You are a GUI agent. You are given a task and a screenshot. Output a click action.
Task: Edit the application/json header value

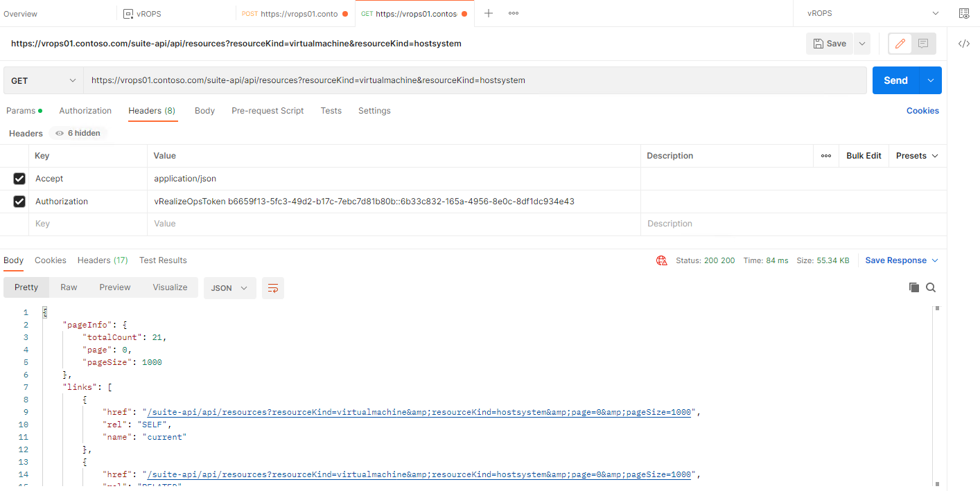[394, 179]
